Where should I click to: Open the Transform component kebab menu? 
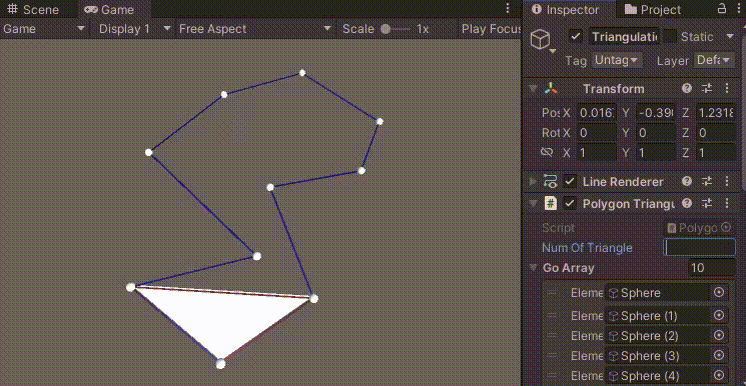point(727,89)
